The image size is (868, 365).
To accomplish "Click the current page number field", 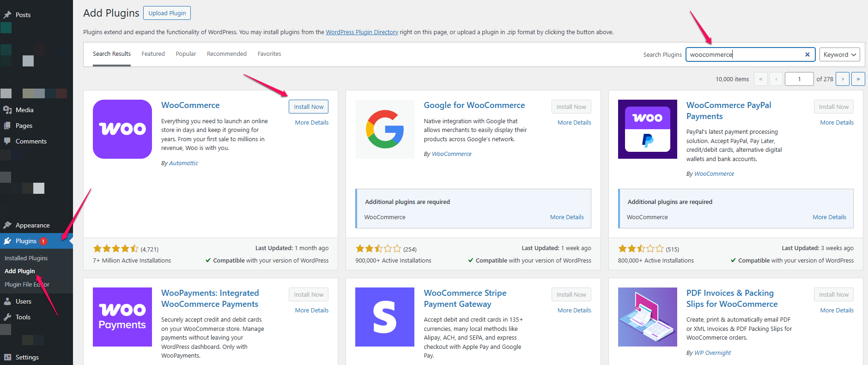I will [x=799, y=79].
